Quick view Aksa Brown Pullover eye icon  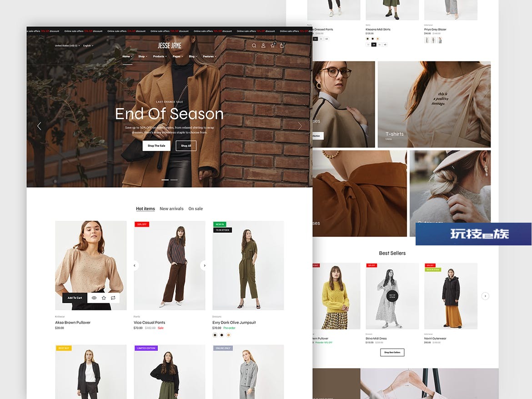94,298
